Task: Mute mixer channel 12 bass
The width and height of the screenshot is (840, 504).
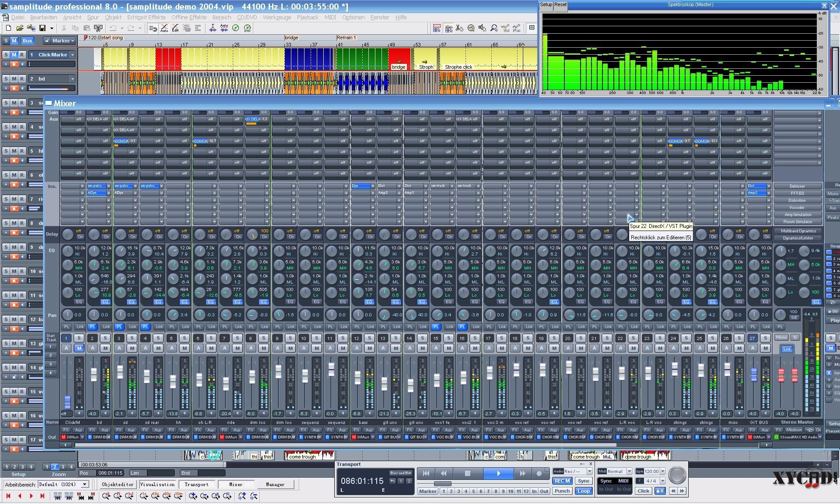Action: (369, 348)
